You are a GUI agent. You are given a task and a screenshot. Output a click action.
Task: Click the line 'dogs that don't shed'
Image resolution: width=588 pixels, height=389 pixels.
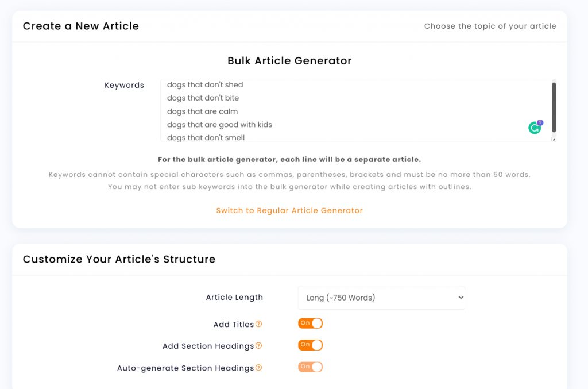pos(205,85)
